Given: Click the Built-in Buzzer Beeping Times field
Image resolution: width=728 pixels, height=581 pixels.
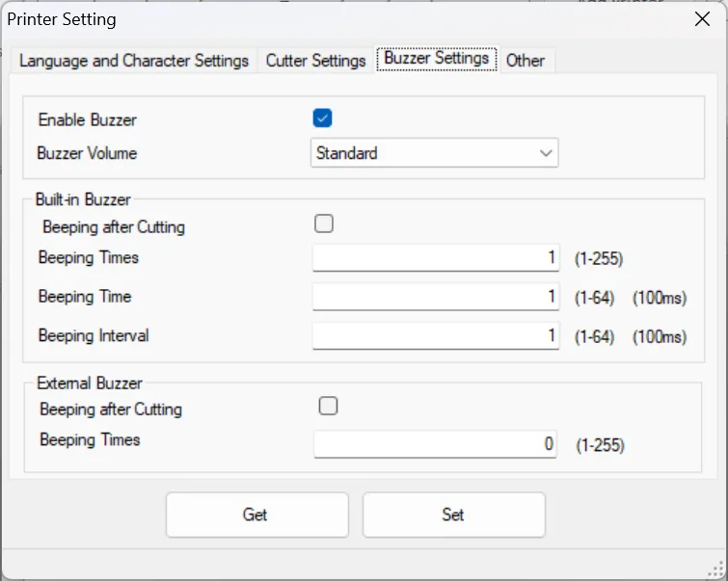Looking at the screenshot, I should [435, 258].
